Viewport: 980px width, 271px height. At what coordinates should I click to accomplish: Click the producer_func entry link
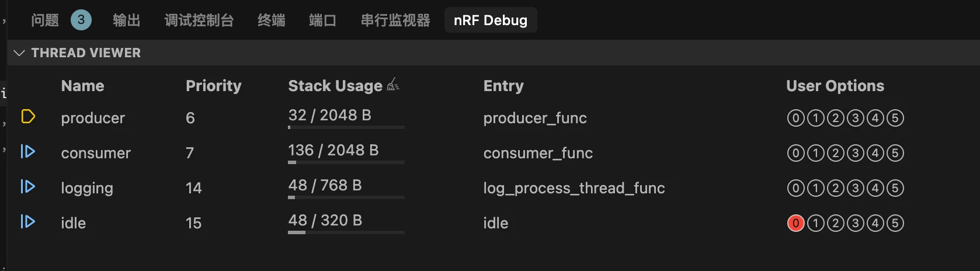coord(534,118)
